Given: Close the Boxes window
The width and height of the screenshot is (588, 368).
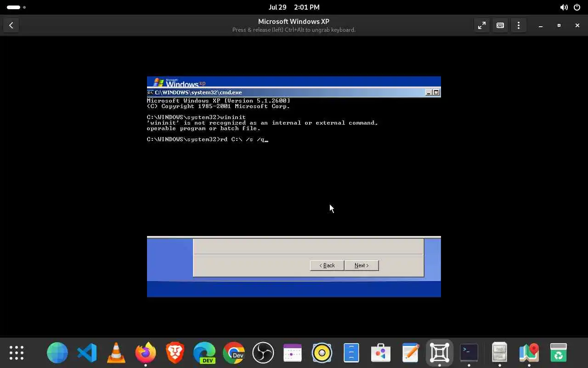Looking at the screenshot, I should click(x=577, y=26).
